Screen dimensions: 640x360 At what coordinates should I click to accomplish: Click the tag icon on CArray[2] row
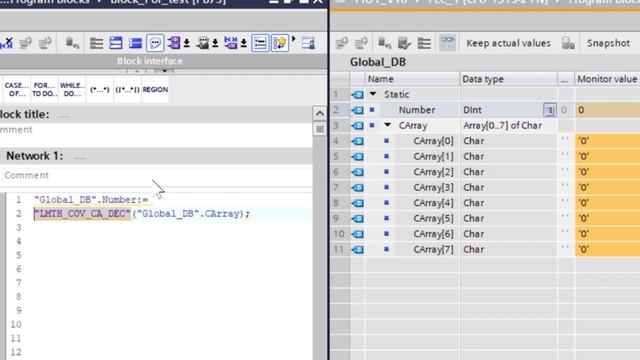coord(357,172)
